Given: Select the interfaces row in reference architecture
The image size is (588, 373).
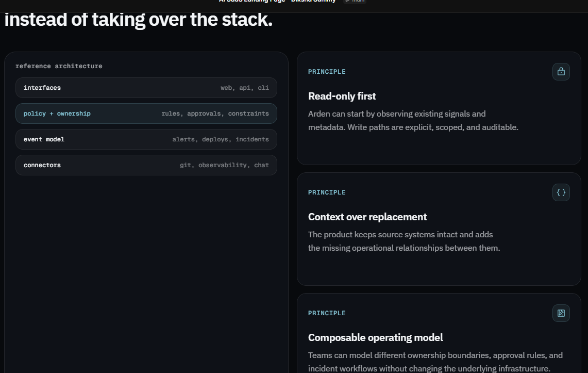Looking at the screenshot, I should 146,88.
